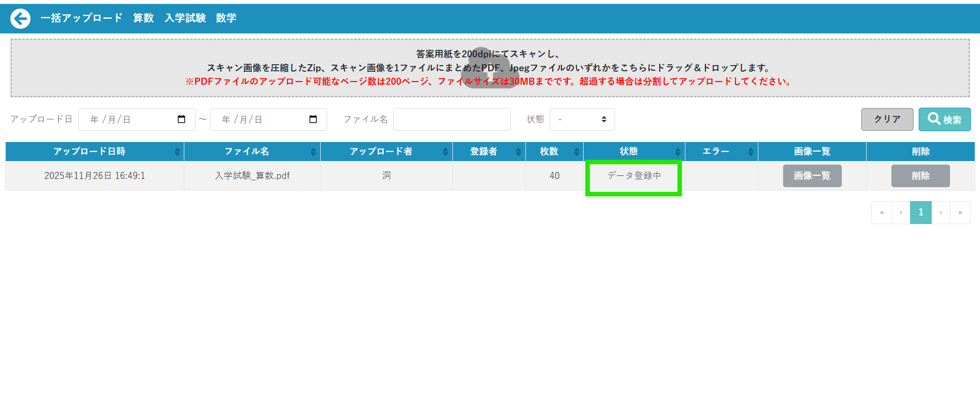The image size is (980, 393).
Task: Sort by アップロード者 column sort arrows
Action: pos(445,152)
